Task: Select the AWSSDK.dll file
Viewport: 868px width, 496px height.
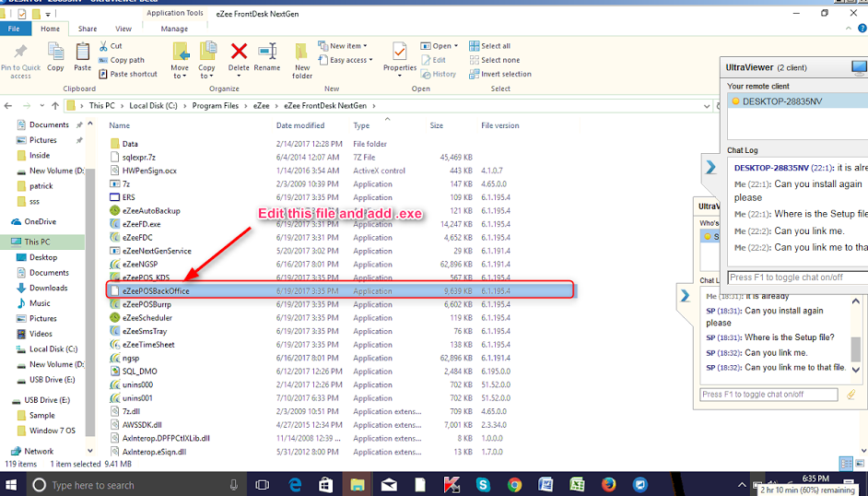Action: pyautogui.click(x=142, y=425)
